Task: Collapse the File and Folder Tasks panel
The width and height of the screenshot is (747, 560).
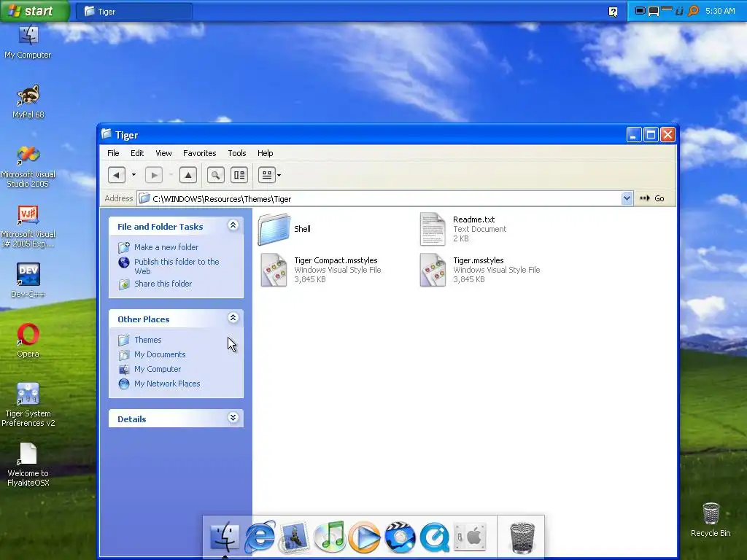Action: pyautogui.click(x=233, y=225)
